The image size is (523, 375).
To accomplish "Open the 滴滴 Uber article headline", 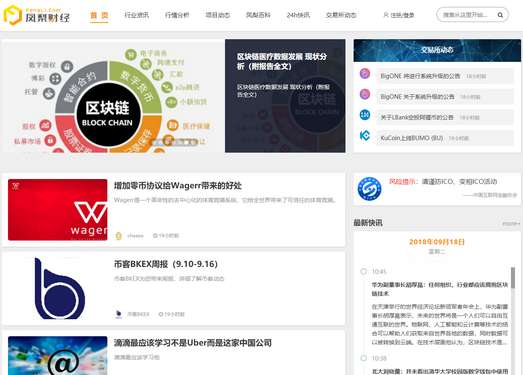I will 192,343.
